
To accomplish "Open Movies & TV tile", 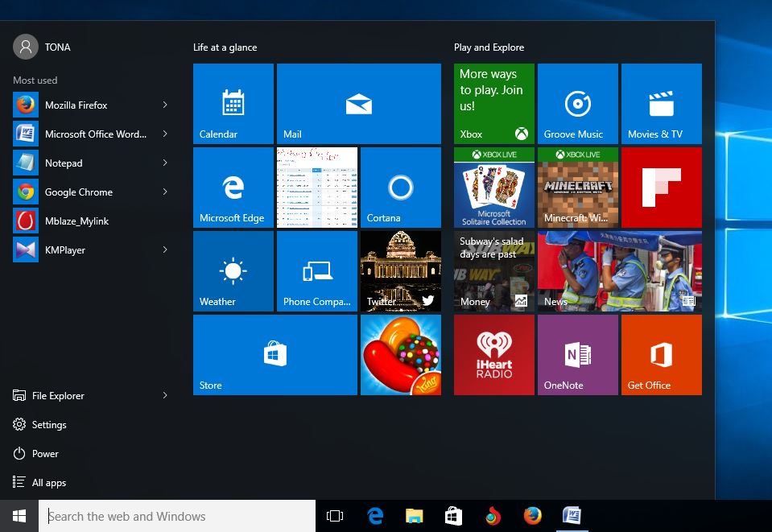I will 662,104.
